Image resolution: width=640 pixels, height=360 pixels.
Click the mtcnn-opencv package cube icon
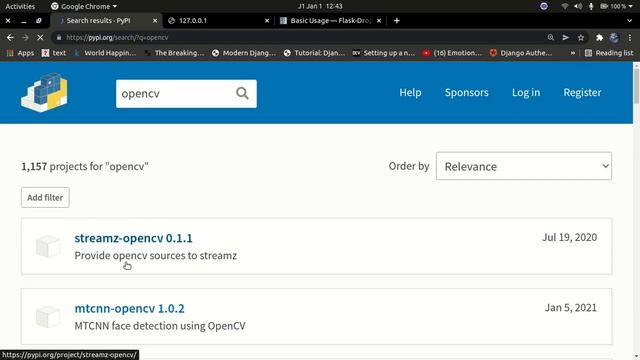(x=48, y=317)
